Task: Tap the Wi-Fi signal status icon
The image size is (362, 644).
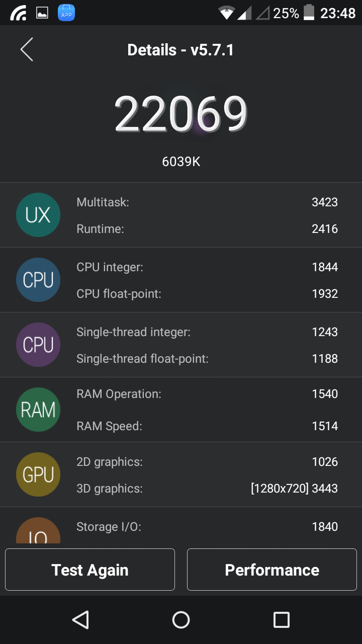Action: 227,13
